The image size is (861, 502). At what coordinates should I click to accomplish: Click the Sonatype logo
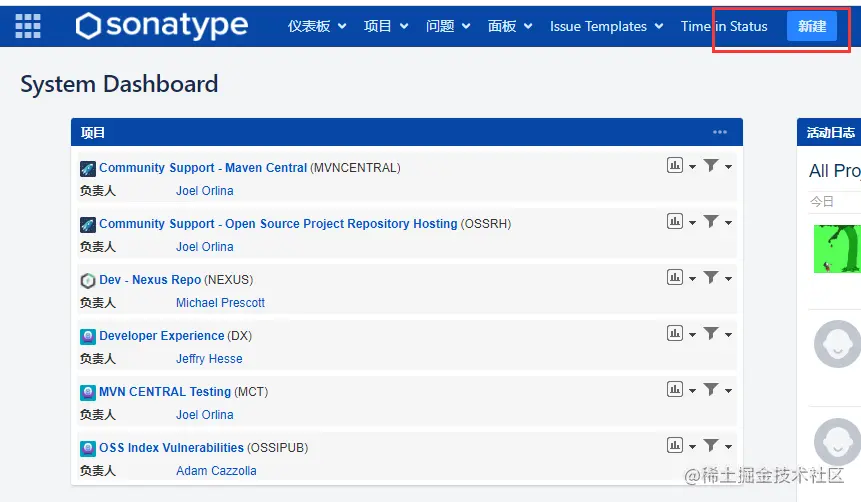click(x=161, y=26)
